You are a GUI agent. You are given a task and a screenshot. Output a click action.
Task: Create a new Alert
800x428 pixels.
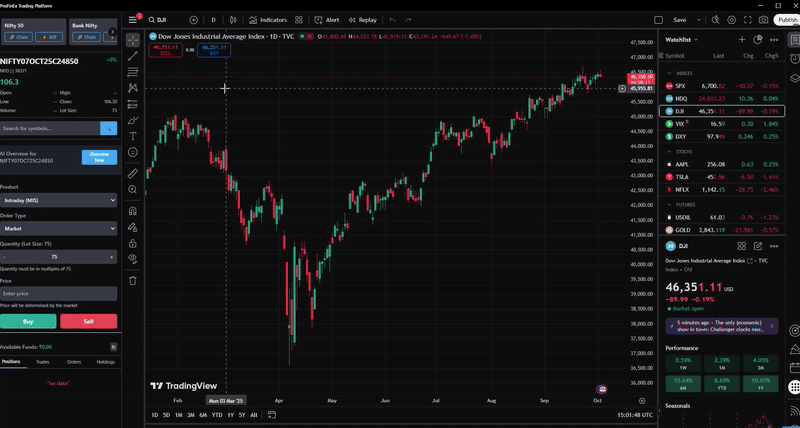327,20
